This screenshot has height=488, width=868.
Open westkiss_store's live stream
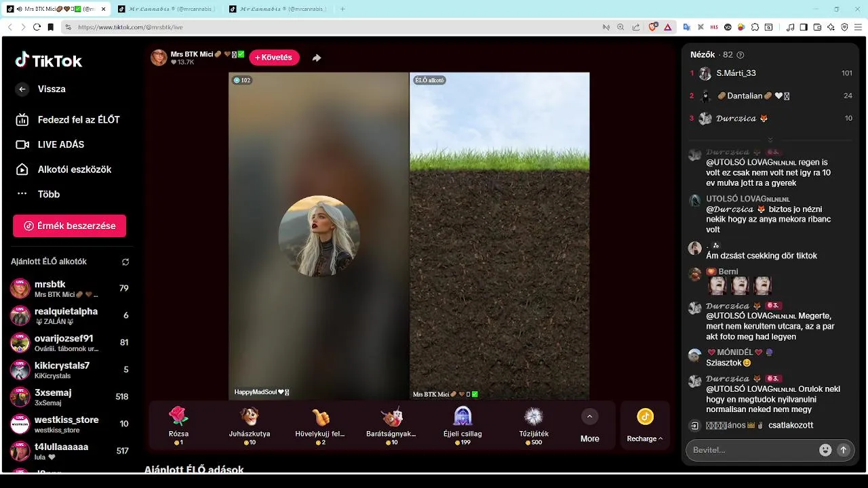70,424
